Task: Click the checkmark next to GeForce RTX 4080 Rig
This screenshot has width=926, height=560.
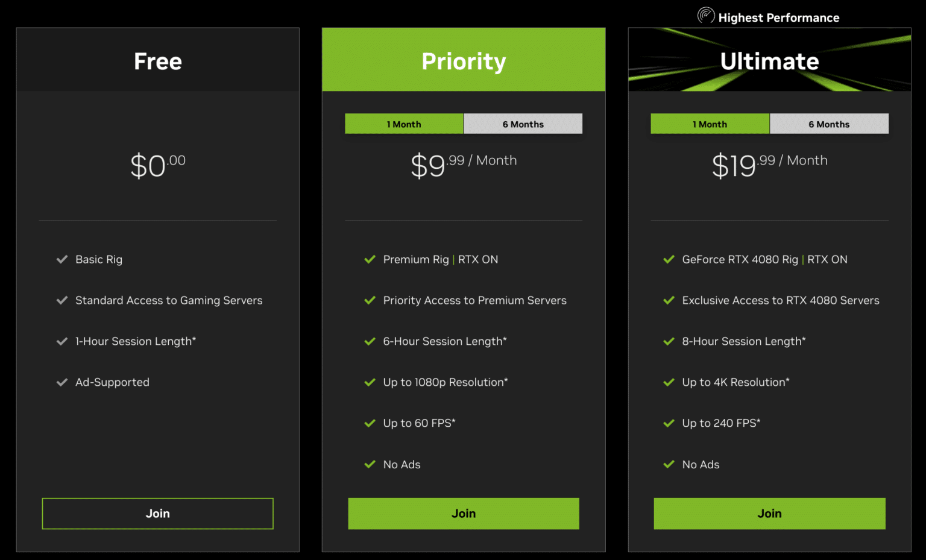Action: point(669,259)
